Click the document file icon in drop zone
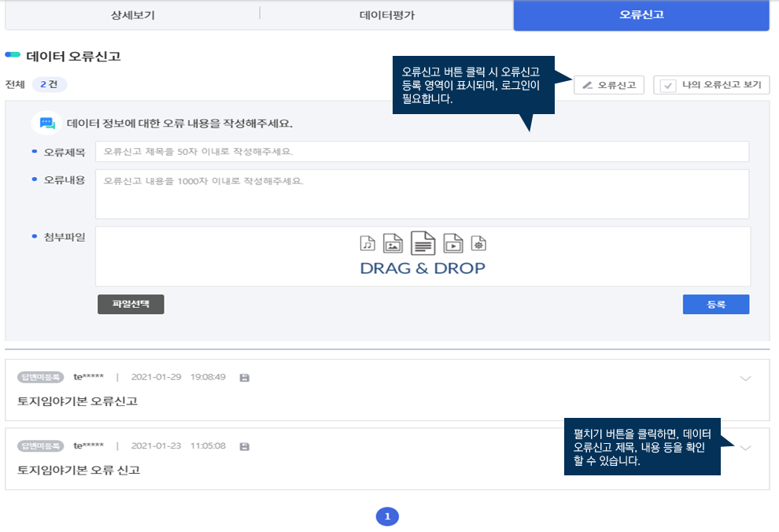Viewport: 779px width, 532px height. (423, 243)
